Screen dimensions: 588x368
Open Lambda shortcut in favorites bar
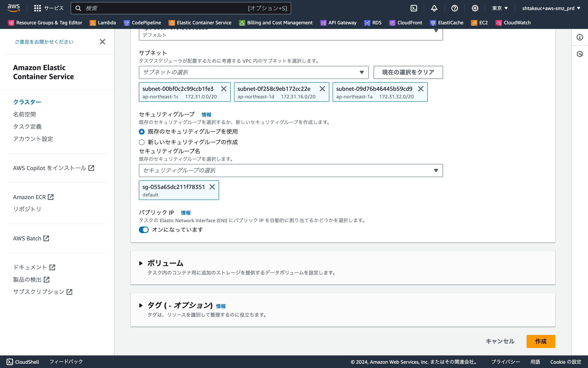(103, 23)
